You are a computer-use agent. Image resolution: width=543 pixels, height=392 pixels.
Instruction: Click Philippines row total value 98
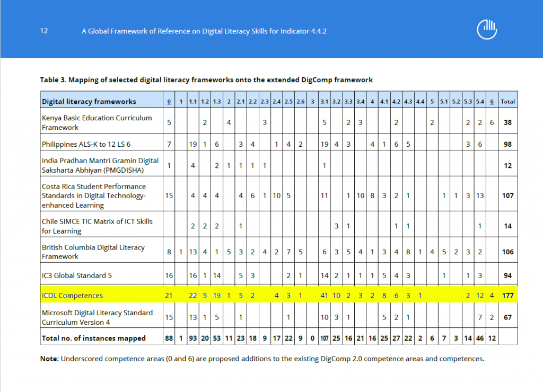507,144
